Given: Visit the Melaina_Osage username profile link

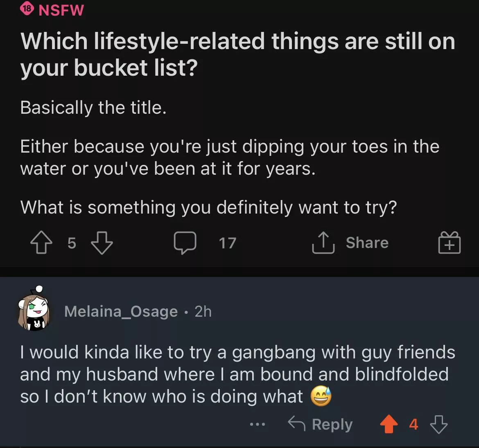Looking at the screenshot, I should coord(121,312).
